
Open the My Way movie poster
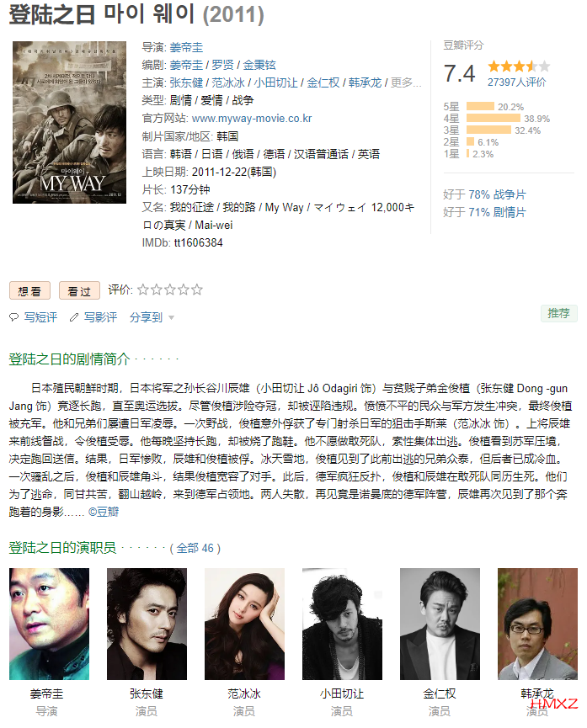(x=70, y=122)
